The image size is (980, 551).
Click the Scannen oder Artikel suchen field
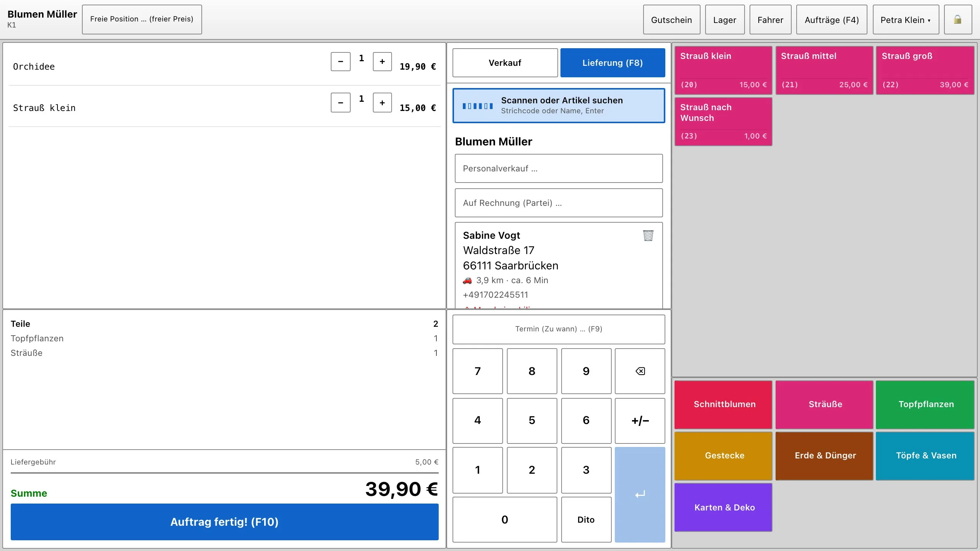point(559,106)
